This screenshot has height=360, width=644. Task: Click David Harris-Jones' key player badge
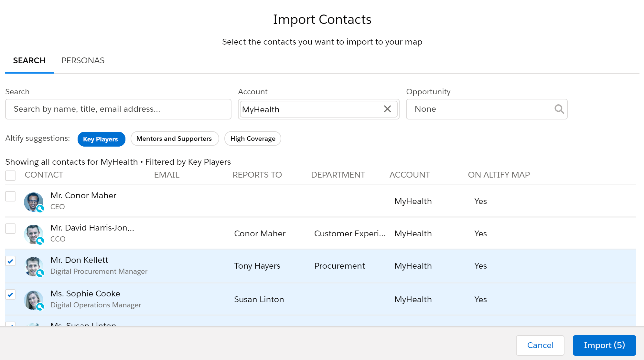pyautogui.click(x=40, y=241)
